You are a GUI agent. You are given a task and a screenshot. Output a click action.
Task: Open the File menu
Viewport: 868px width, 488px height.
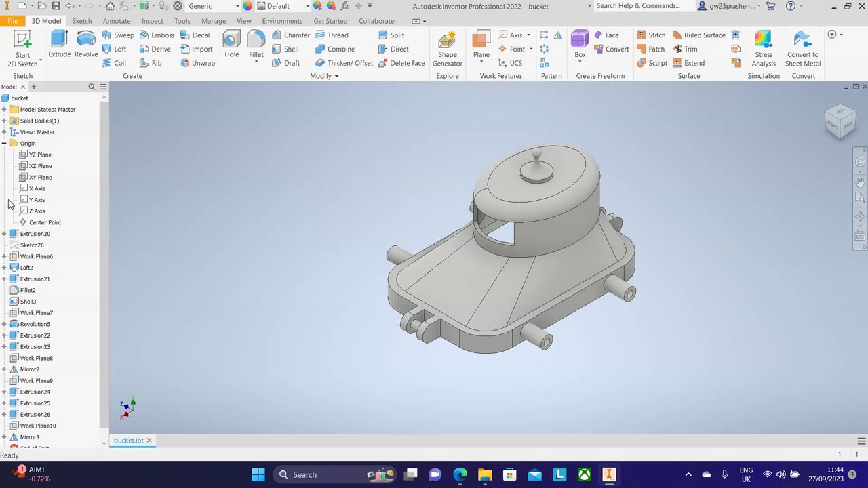click(x=13, y=21)
